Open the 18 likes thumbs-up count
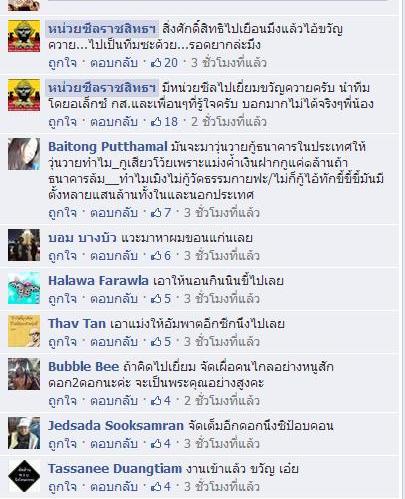 pyautogui.click(x=164, y=122)
